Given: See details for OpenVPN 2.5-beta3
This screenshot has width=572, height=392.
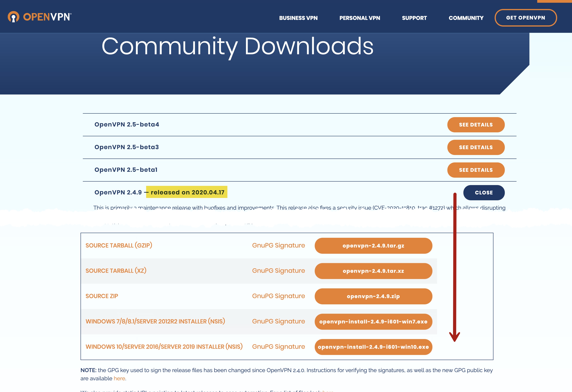Looking at the screenshot, I should click(476, 147).
